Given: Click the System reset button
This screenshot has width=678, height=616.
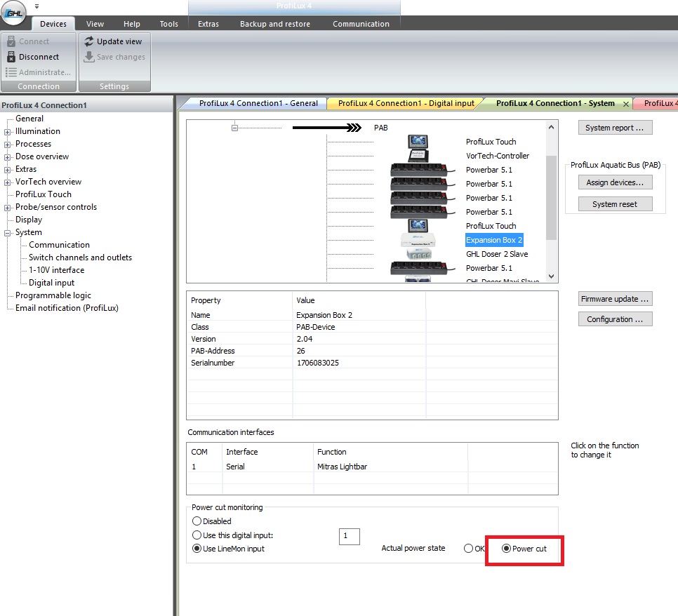Looking at the screenshot, I should [x=615, y=204].
